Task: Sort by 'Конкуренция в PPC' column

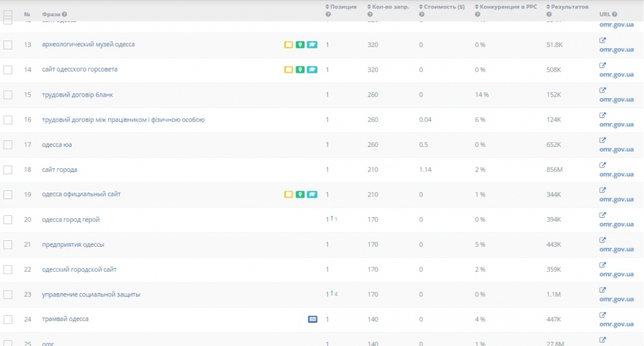Action: (507, 7)
